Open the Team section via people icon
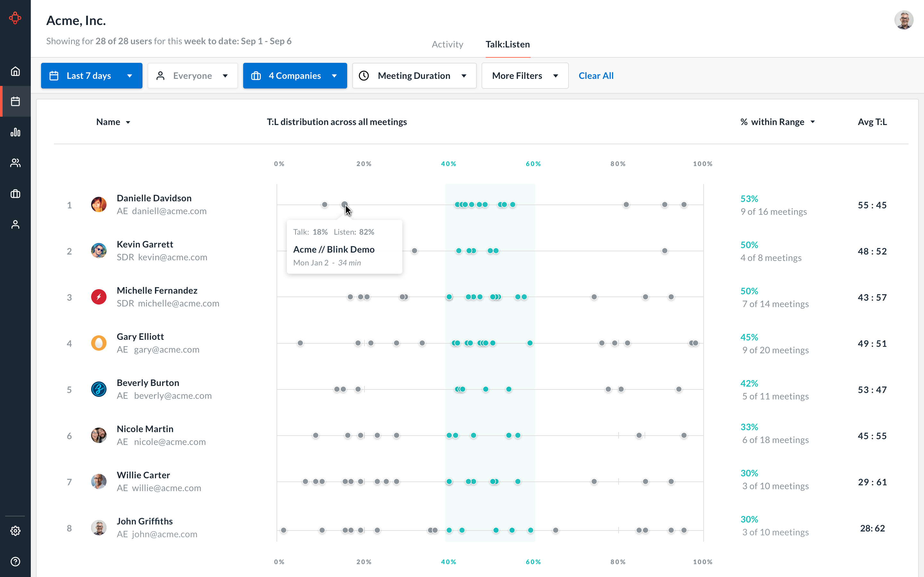This screenshot has height=577, width=924. point(15,163)
